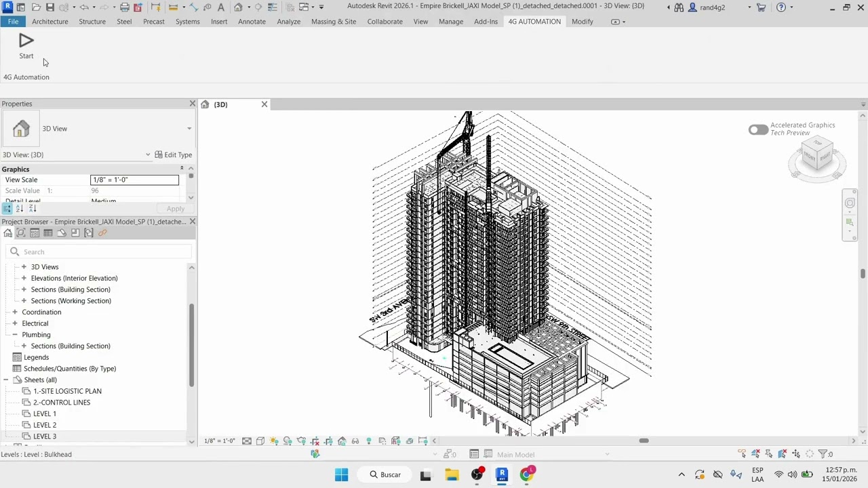Click Sun Path icon in view control bar
Viewport: 868px width, 488px height.
[x=274, y=441]
